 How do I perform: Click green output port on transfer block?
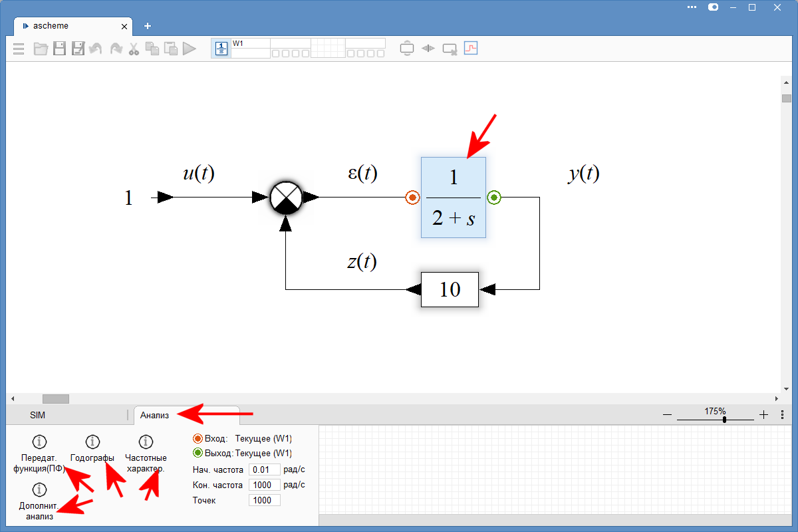[493, 198]
